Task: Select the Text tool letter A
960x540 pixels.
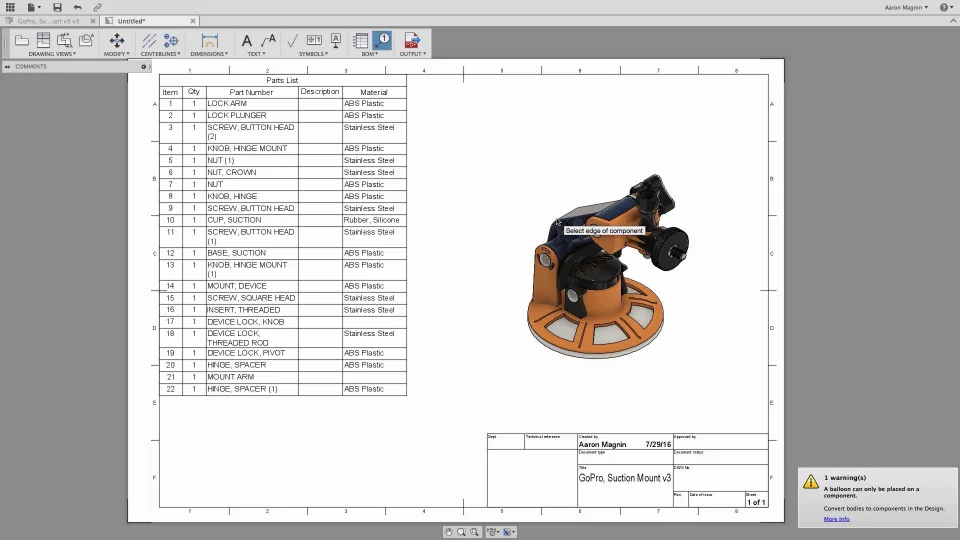Action: coord(246,40)
